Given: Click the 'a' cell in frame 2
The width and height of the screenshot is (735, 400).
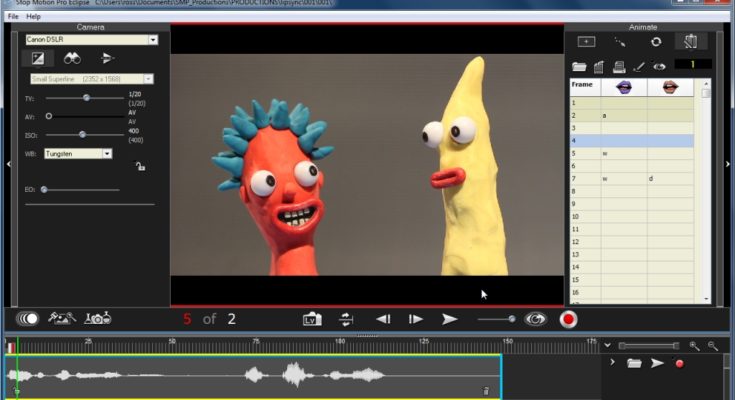Looking at the screenshot, I should pos(624,115).
